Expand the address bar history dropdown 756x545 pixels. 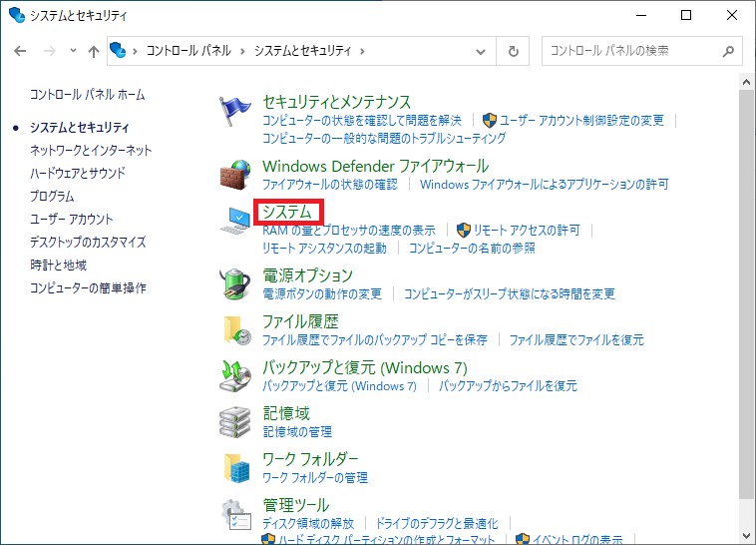click(x=480, y=51)
